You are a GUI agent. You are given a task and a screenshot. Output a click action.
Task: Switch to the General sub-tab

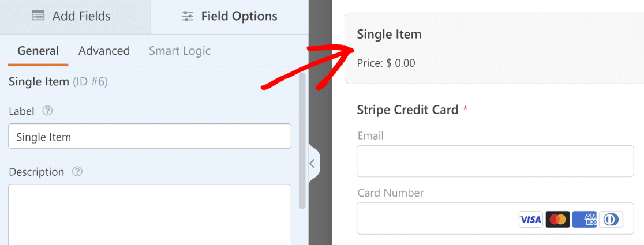coord(38,51)
